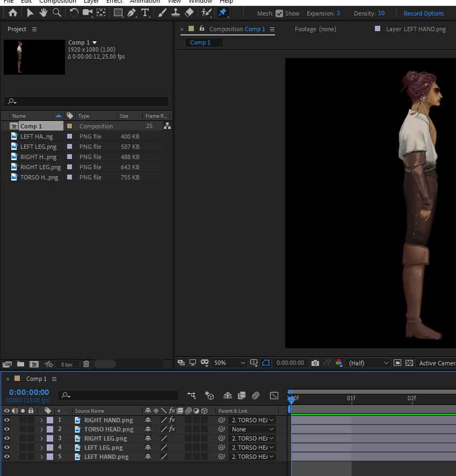Click the Clone Stamp tool
456x476 pixels.
[175, 12]
